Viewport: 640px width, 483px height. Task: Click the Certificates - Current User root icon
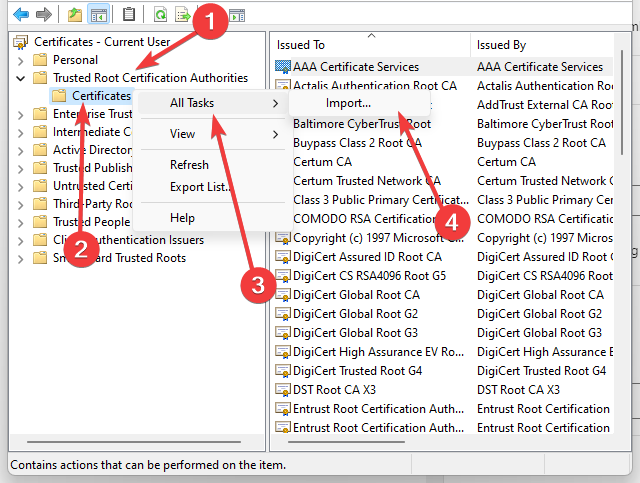pos(20,42)
